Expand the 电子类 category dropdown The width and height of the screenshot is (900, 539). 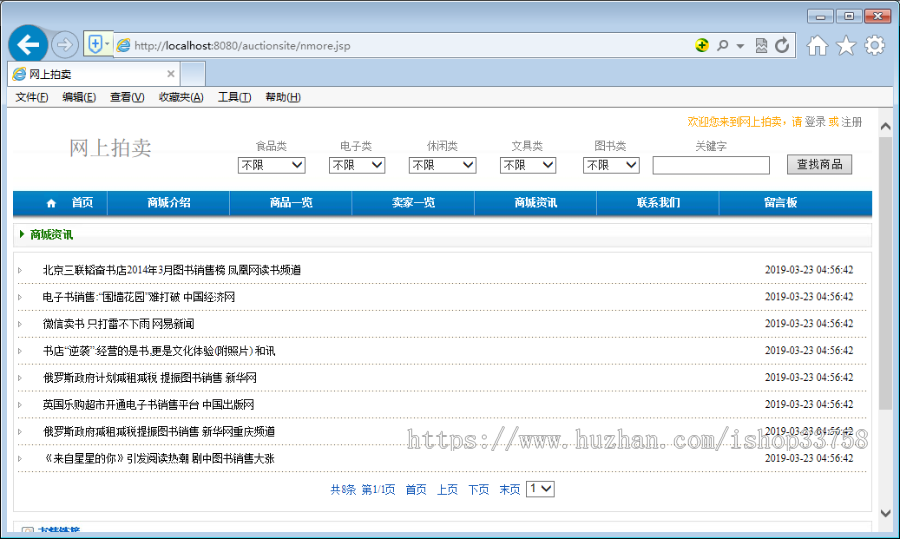click(x=356, y=165)
